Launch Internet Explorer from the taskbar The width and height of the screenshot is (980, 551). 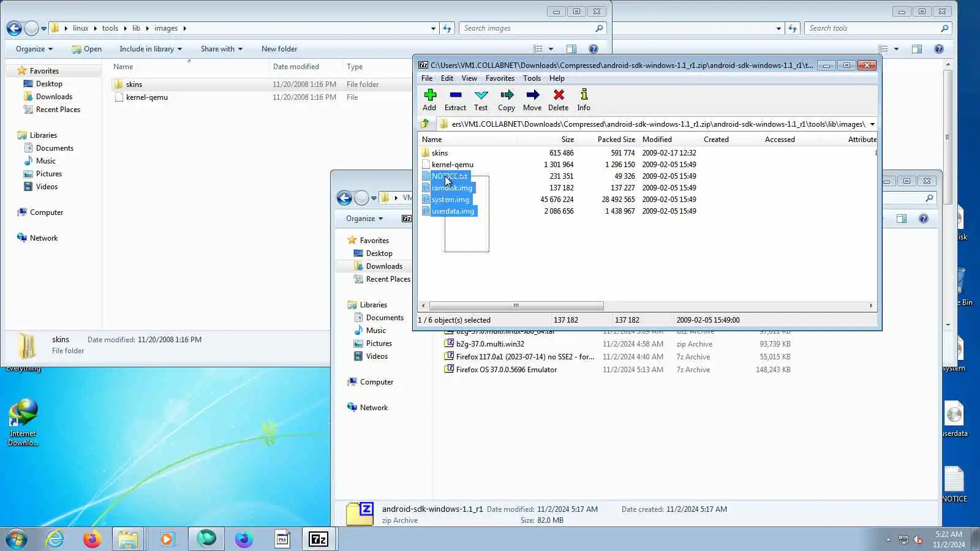55,539
